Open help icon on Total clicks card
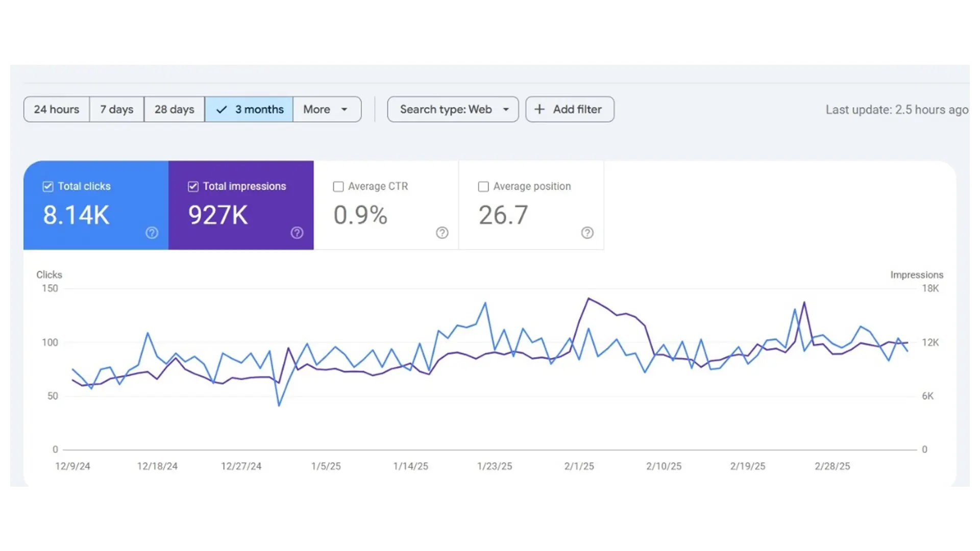This screenshot has width=980, height=551. click(x=152, y=233)
